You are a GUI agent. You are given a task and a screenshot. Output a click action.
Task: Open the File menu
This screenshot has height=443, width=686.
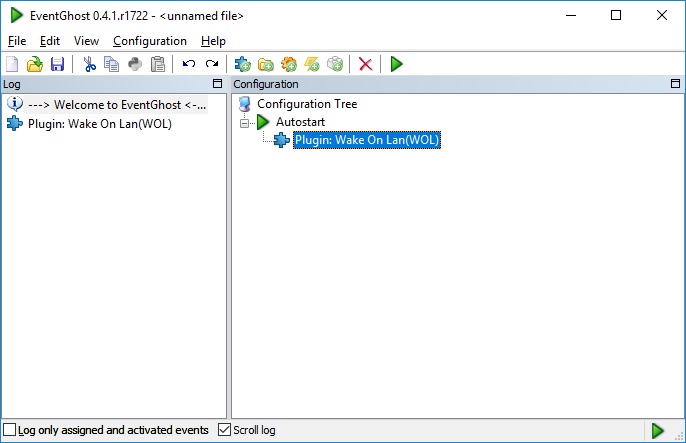[x=17, y=41]
